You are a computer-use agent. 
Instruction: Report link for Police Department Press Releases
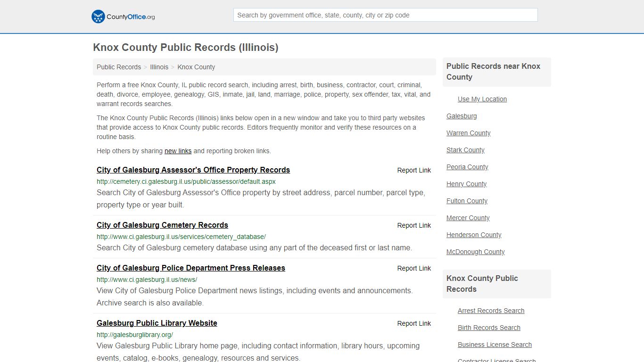tap(414, 268)
